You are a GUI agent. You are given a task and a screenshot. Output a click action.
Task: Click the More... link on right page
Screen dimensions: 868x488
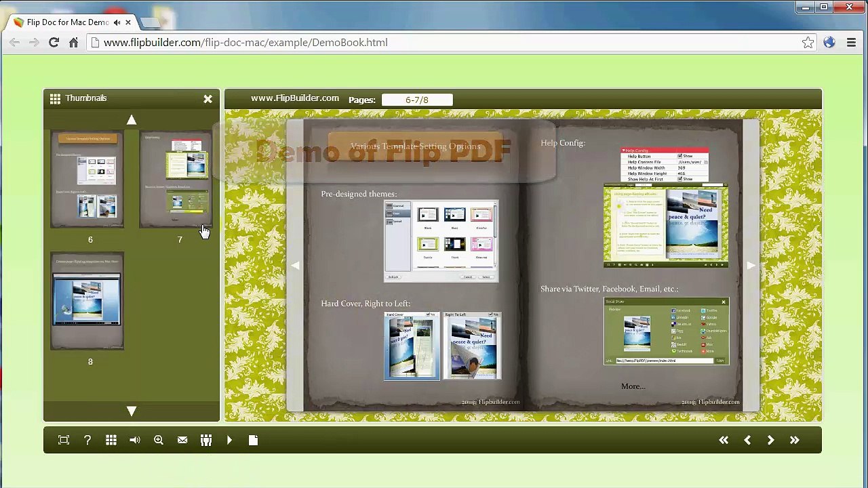click(x=633, y=386)
